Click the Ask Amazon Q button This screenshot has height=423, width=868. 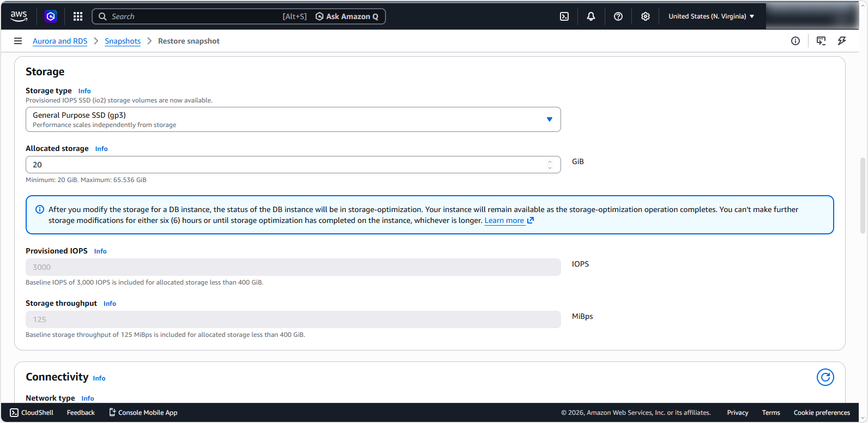[x=347, y=16]
